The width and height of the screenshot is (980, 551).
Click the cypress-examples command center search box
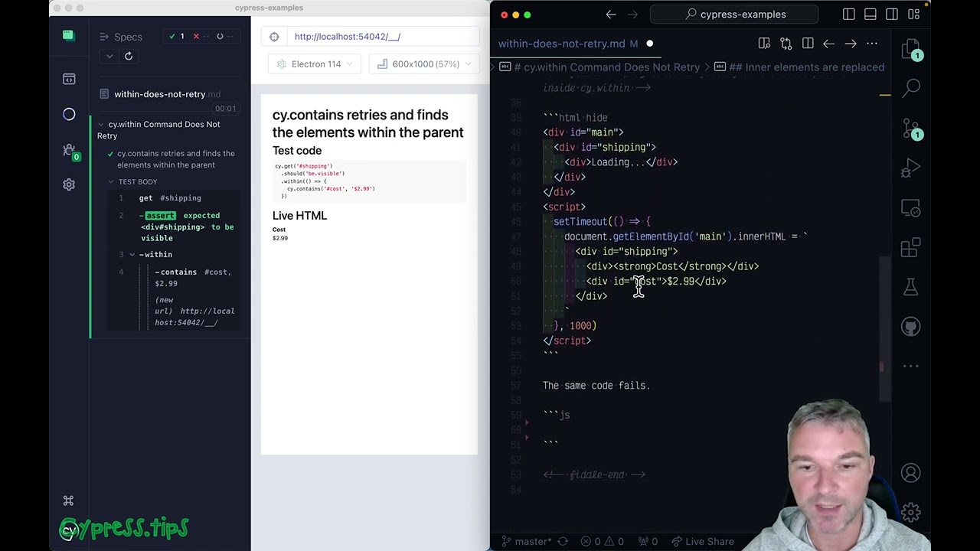(734, 15)
